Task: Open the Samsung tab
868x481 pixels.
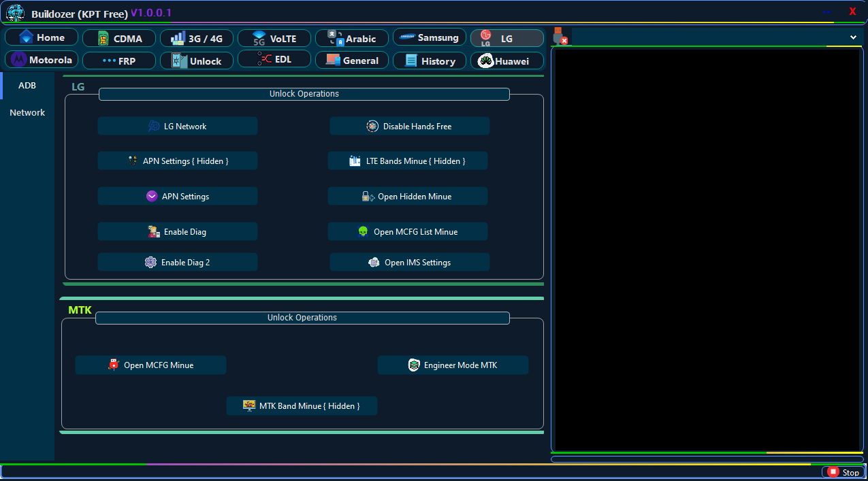Action: [x=430, y=37]
